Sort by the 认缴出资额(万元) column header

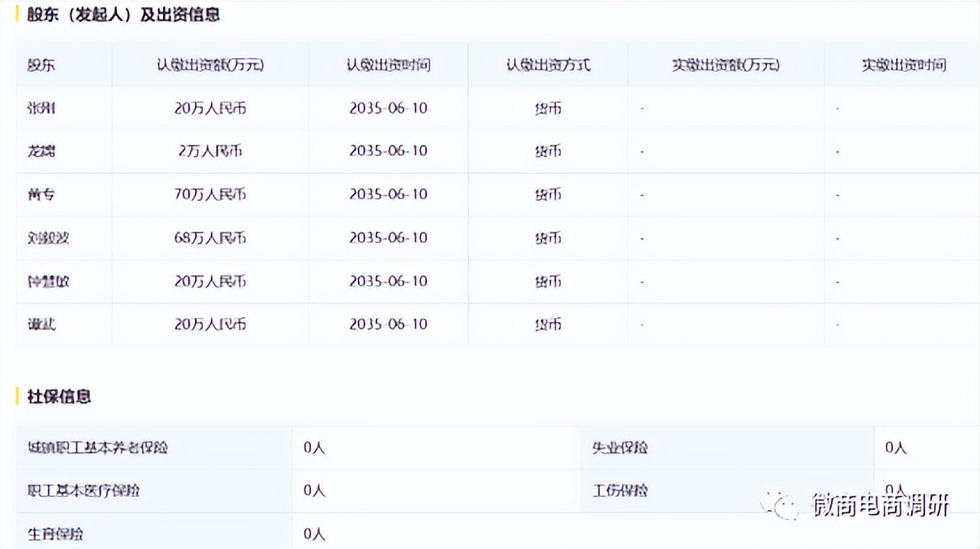point(209,65)
